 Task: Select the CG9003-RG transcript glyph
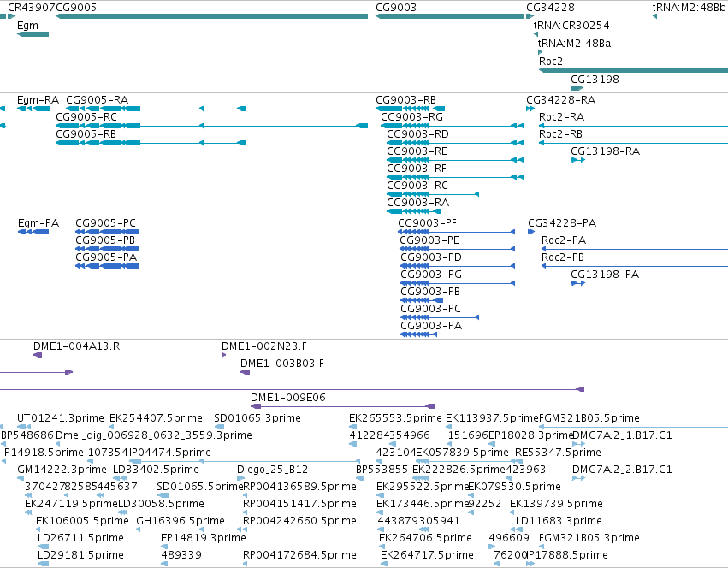pyautogui.click(x=453, y=126)
